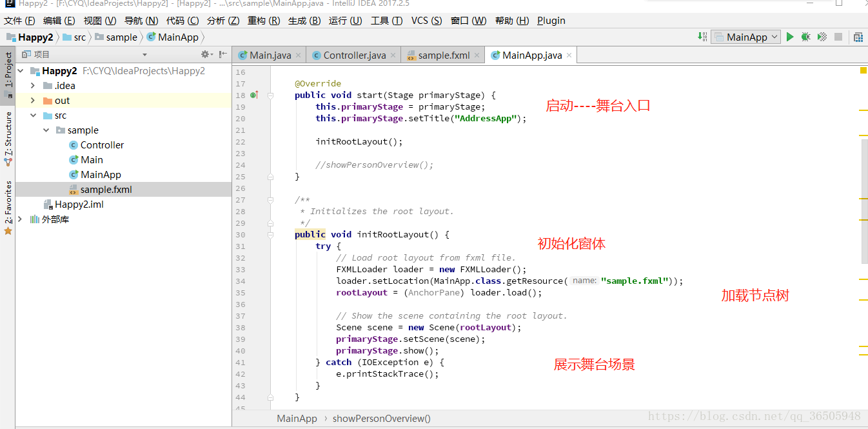Toggle fold end marker at line 44

click(271, 397)
